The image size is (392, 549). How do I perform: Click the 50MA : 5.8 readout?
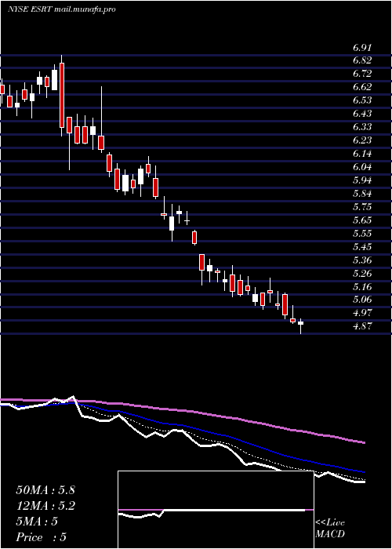[x=45, y=490]
